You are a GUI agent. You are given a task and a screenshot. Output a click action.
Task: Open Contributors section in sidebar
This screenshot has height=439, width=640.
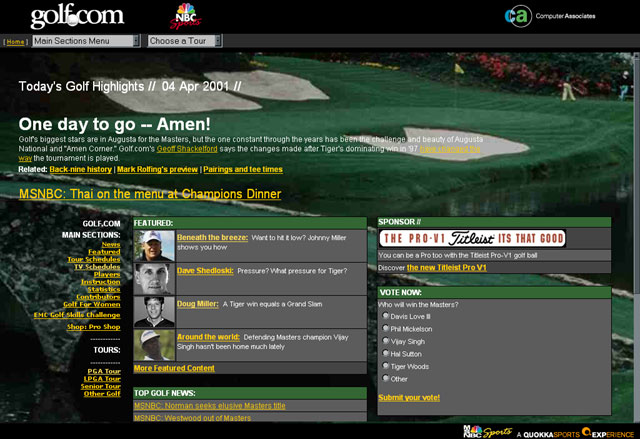(x=98, y=297)
